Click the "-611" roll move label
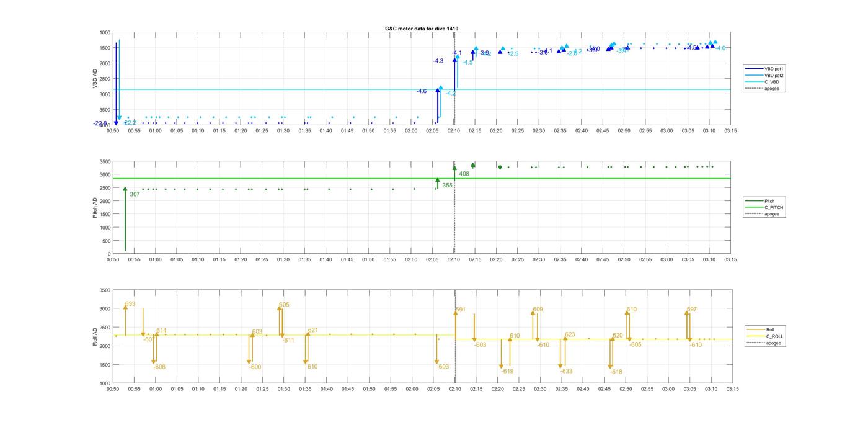Image resolution: width=868 pixels, height=430 pixels. 288,340
